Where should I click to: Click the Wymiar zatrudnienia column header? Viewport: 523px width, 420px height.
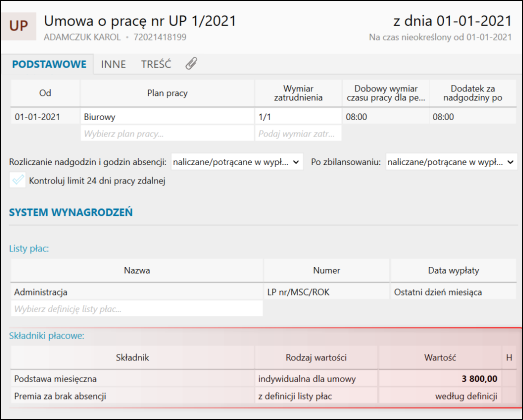[x=298, y=93]
